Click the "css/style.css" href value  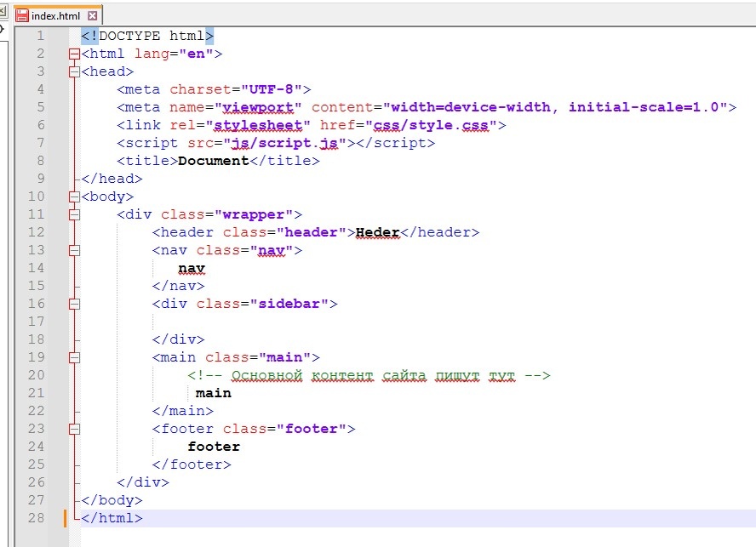coord(431,125)
